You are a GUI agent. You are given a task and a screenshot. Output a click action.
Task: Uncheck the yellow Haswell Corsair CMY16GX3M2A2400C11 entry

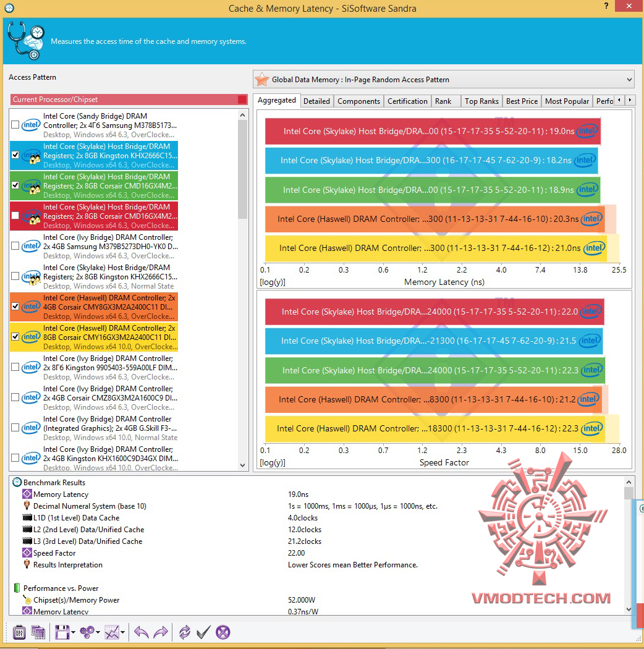(x=15, y=336)
